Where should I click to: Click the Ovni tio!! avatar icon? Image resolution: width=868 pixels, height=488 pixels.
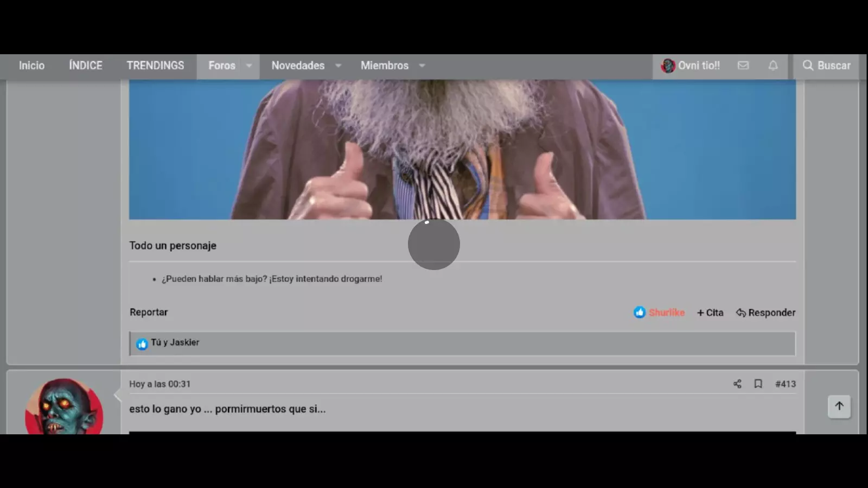pyautogui.click(x=668, y=66)
